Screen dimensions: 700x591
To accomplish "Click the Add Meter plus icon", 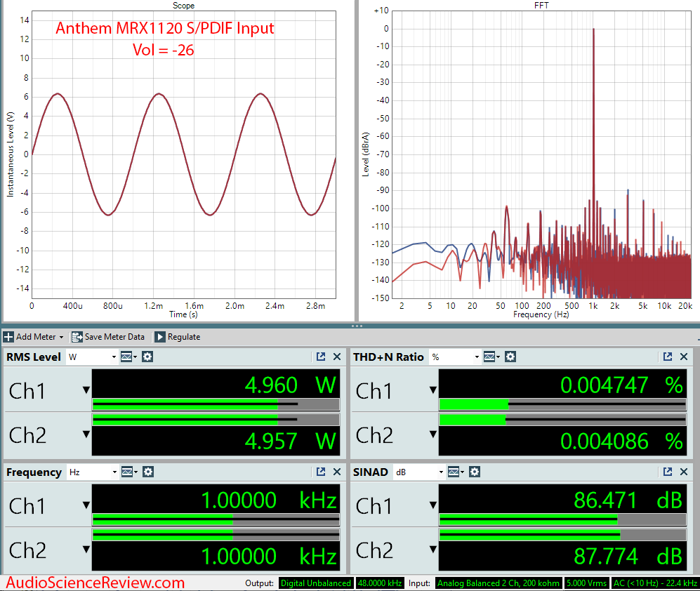I will click(8, 337).
